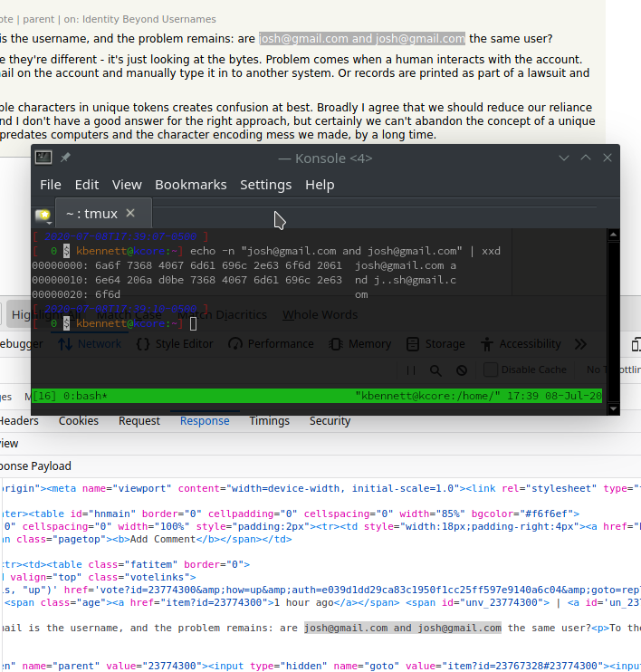Expand more devtools tabs chevron
Screen dimensions: 641x672
click(580, 344)
